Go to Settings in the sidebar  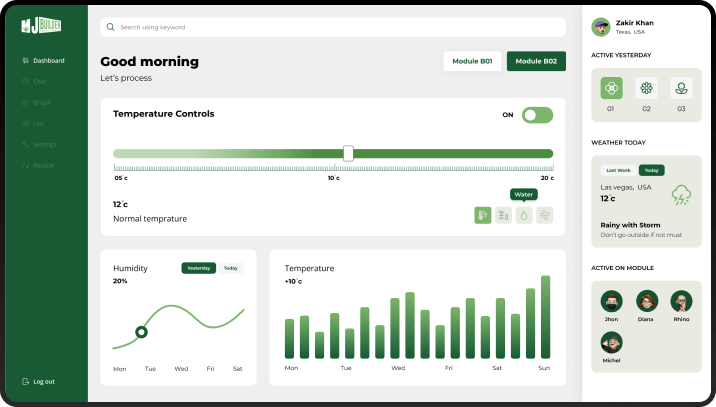click(x=44, y=144)
